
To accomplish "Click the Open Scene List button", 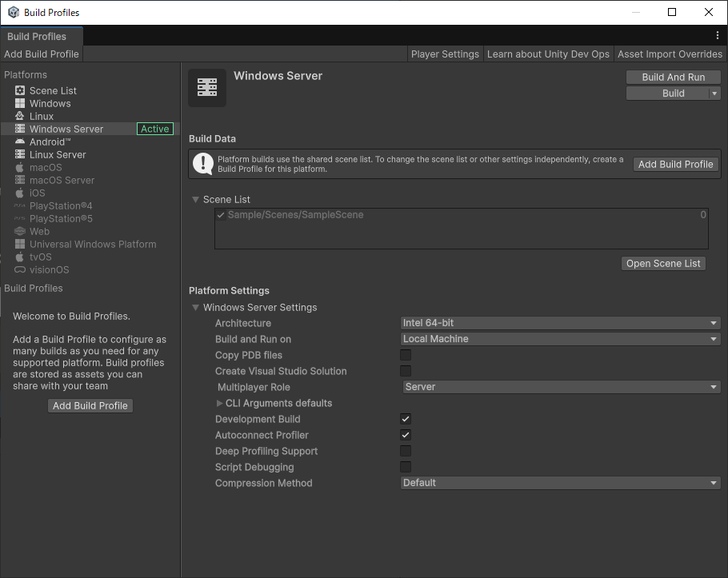I will point(663,264).
